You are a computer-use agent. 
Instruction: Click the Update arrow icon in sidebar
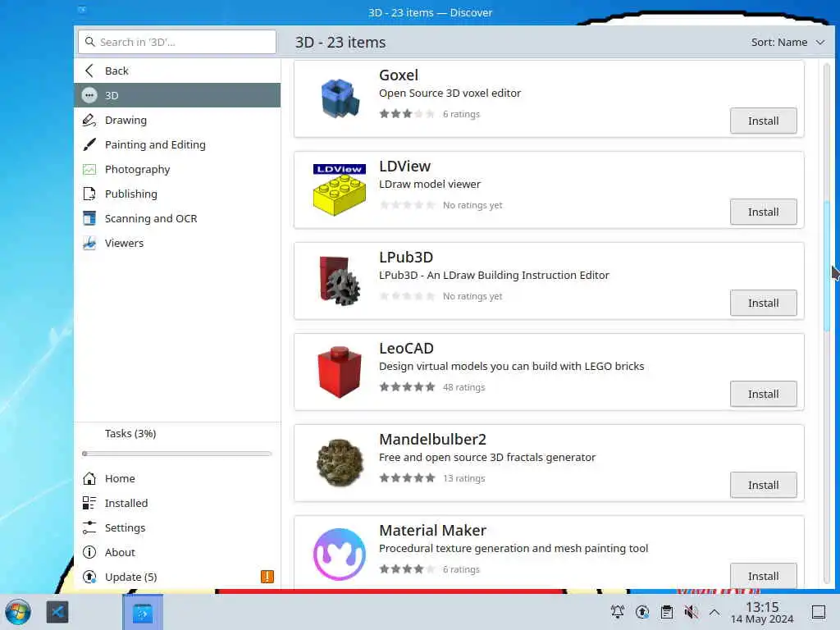[89, 577]
